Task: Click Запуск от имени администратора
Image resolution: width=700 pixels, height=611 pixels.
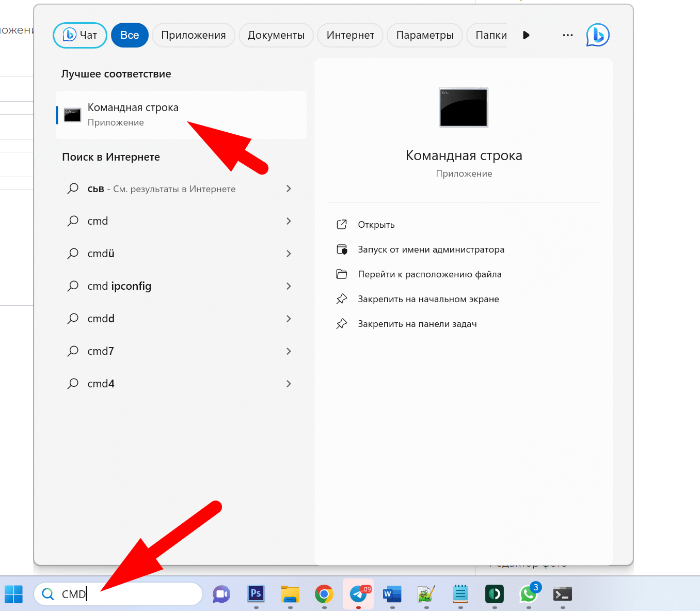Action: 431,249
